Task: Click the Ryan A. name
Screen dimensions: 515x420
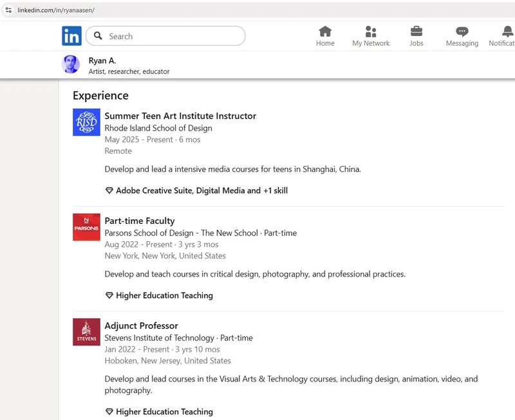Action: pos(102,60)
